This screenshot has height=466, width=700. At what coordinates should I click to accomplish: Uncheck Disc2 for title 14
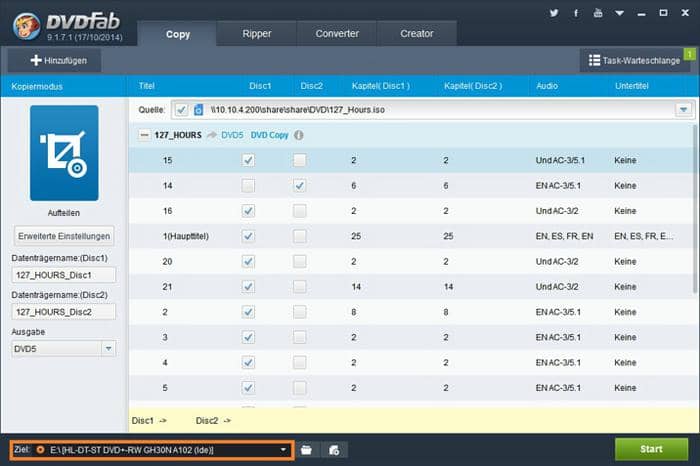300,185
